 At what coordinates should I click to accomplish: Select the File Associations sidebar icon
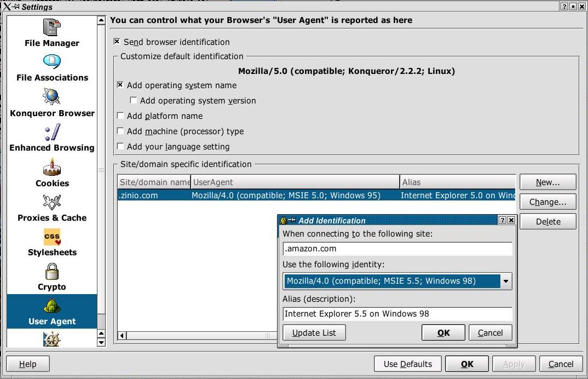coord(52,62)
